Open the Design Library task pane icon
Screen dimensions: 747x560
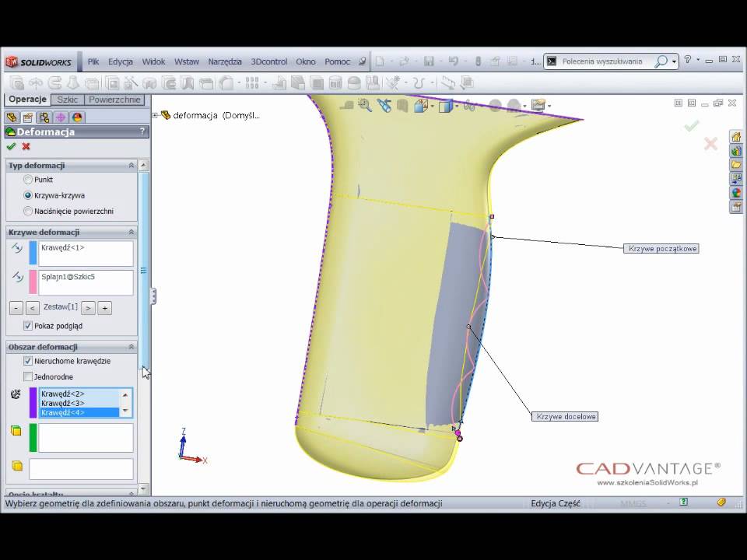(x=736, y=151)
